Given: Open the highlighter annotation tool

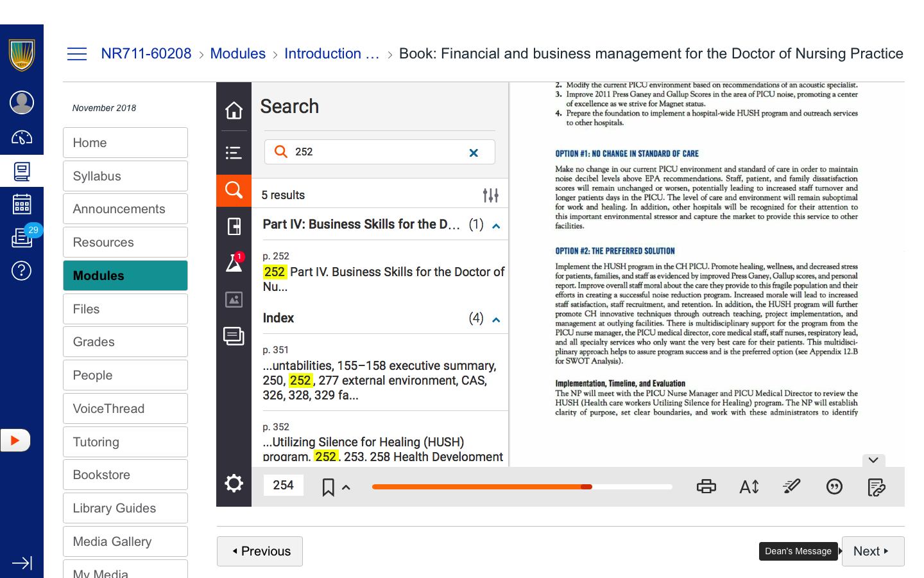Looking at the screenshot, I should point(792,487).
